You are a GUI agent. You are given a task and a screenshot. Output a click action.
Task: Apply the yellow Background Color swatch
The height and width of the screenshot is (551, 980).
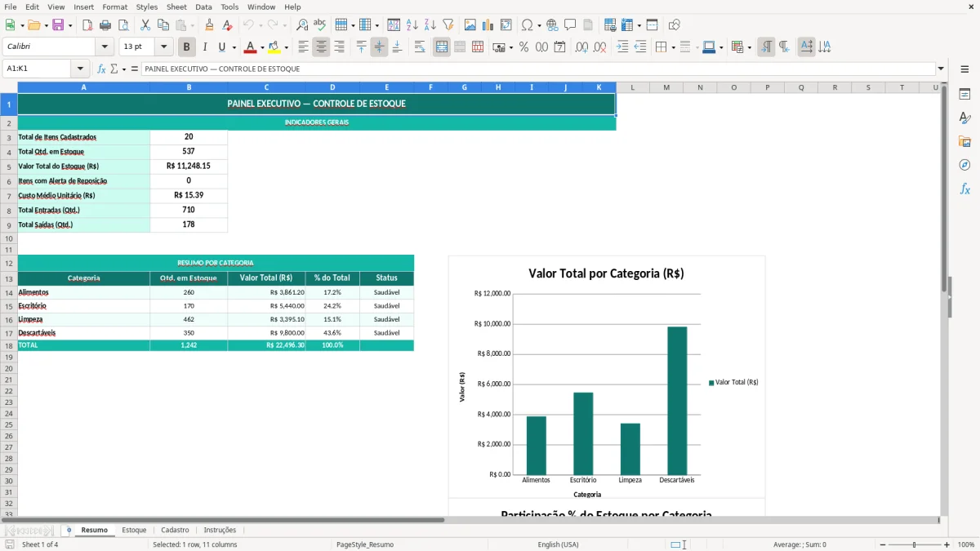pos(274,47)
